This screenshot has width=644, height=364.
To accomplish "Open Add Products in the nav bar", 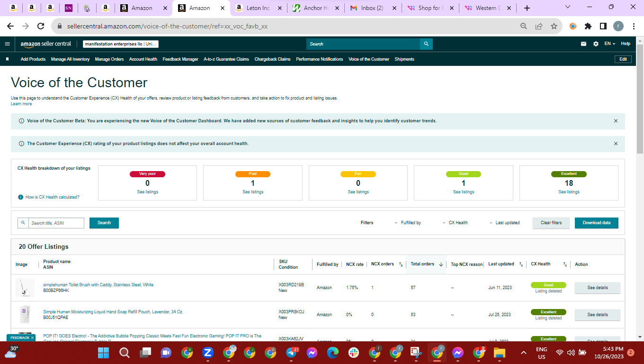I will click(33, 59).
